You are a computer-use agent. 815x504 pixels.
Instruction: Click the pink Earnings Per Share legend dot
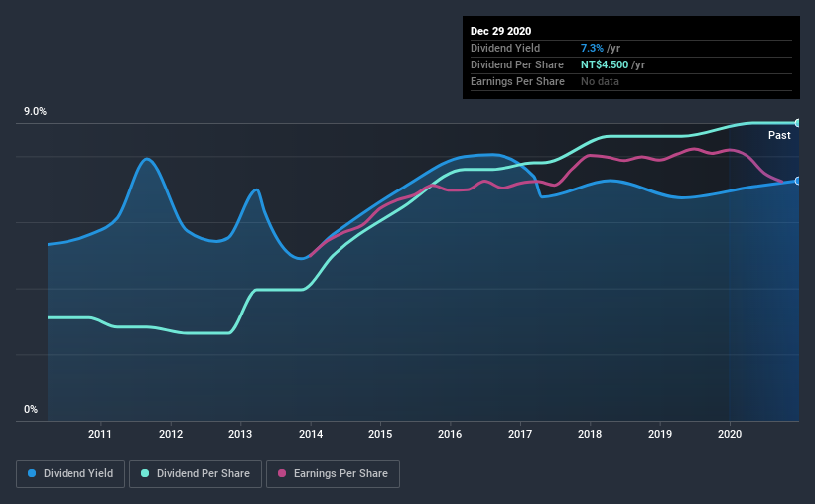(x=282, y=473)
